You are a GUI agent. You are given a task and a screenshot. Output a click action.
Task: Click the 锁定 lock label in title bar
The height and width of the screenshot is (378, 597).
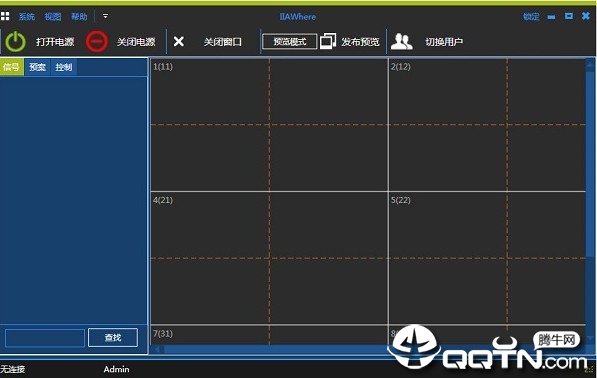point(531,16)
